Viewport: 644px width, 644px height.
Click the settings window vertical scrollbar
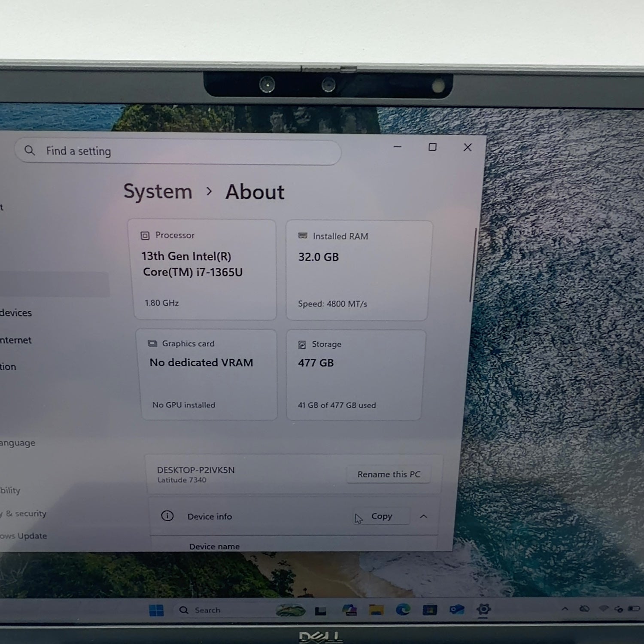click(473, 265)
